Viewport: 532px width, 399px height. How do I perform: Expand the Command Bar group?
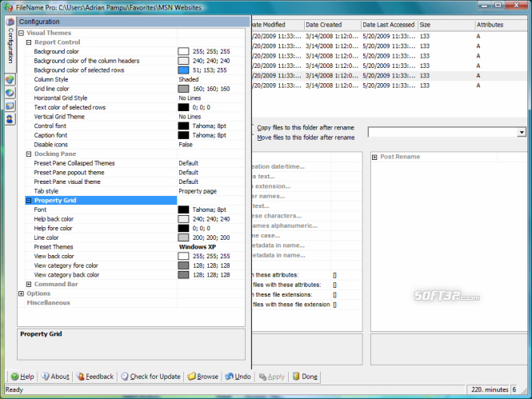tap(29, 284)
